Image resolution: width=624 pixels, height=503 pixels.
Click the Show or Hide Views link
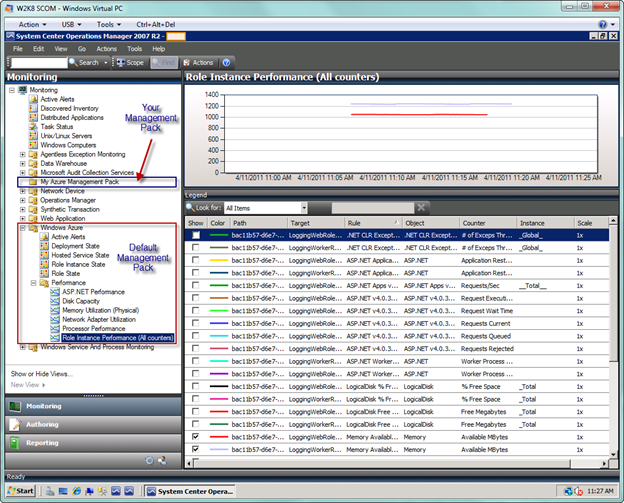click(x=42, y=374)
